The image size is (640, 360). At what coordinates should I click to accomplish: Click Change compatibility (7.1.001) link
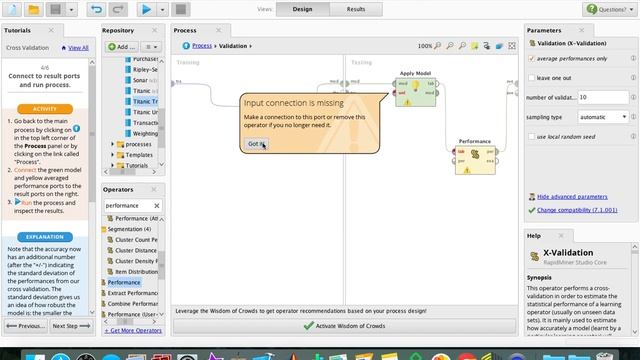pyautogui.click(x=577, y=210)
